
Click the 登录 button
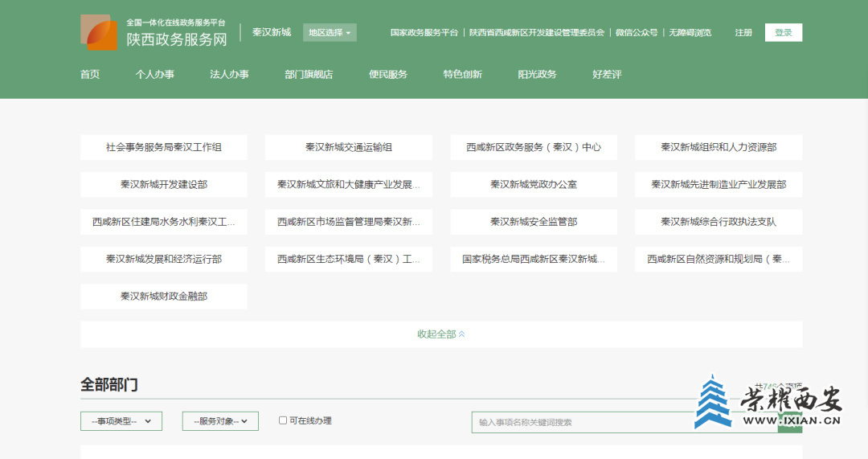coord(784,33)
